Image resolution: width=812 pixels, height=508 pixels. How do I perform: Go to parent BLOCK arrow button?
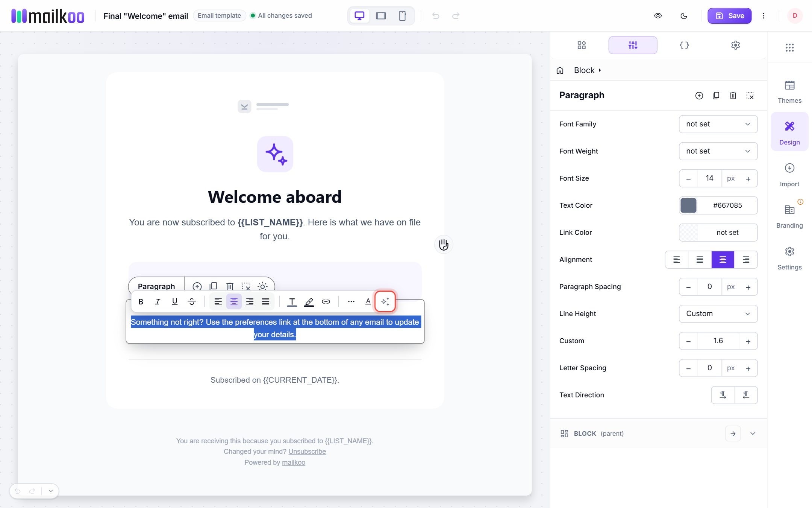[x=733, y=433]
